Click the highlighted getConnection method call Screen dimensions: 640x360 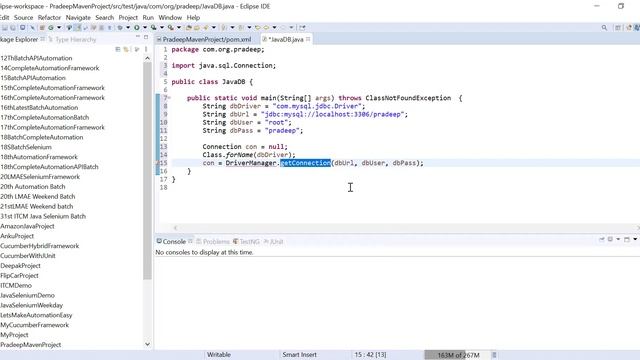coord(305,163)
